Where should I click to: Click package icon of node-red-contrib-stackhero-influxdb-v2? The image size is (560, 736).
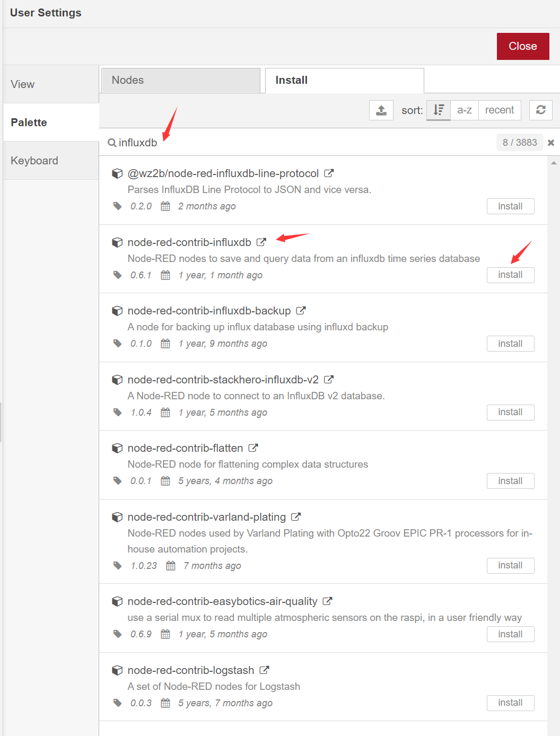coord(117,380)
